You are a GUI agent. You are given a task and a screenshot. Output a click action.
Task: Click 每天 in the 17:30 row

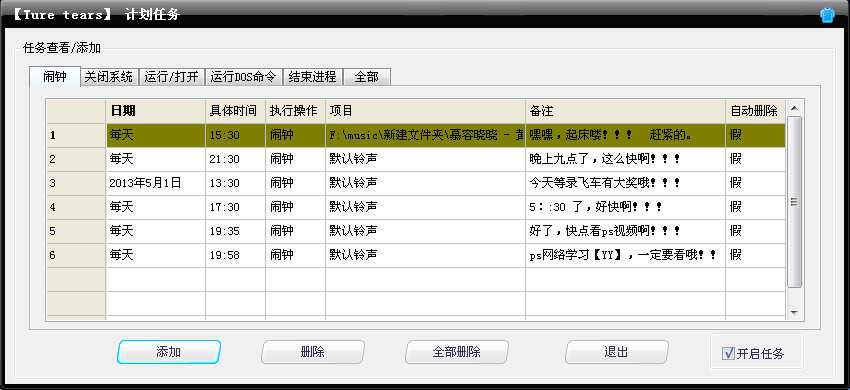coord(156,207)
